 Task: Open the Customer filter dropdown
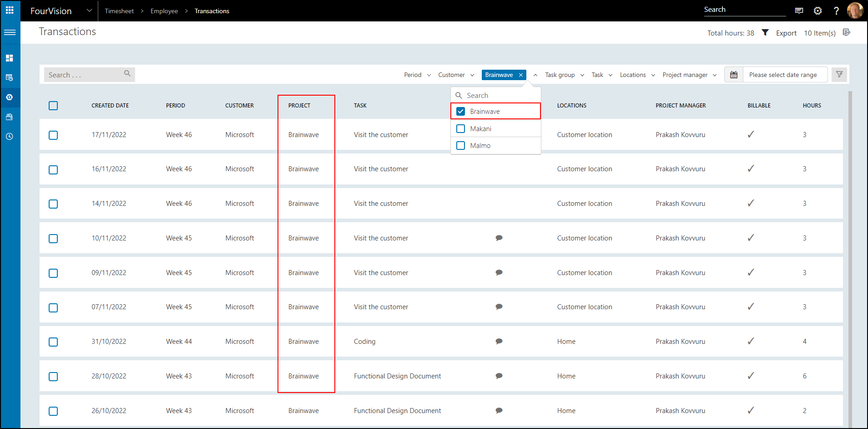click(456, 75)
